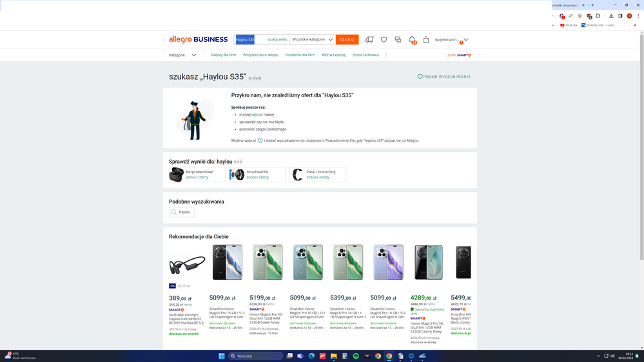Open Wszystko do e-sklepu menu item
This screenshot has width=644, height=362.
260,55
